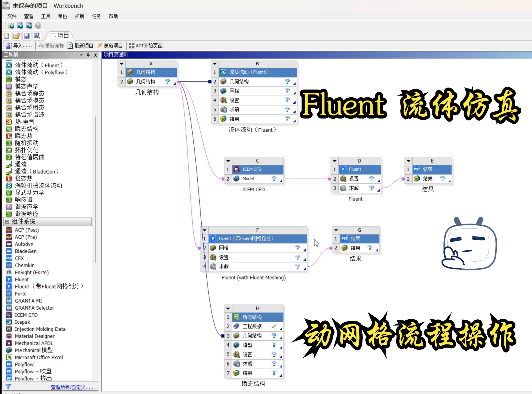
Task: Open the 单位 menu
Action: pos(63,16)
